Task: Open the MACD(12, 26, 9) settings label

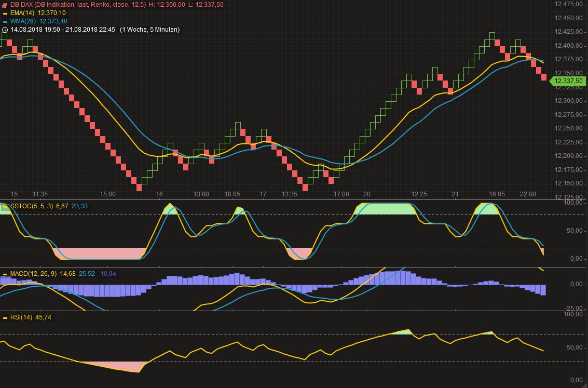Action: 33,273
